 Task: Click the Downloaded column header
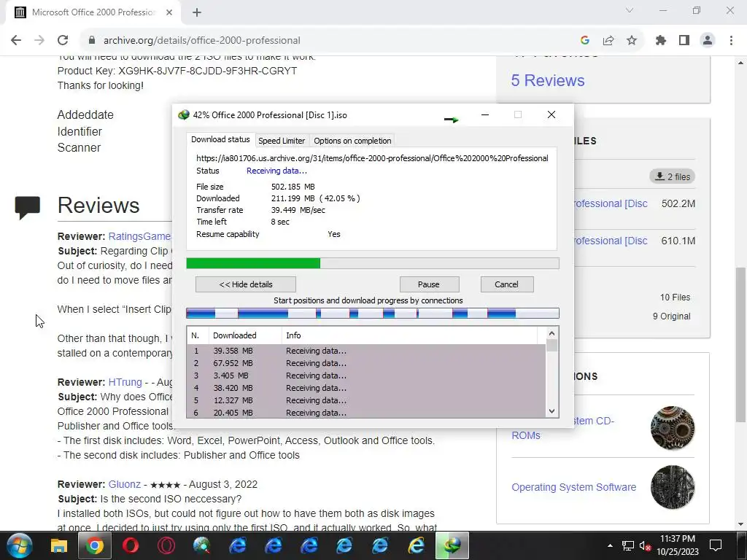pos(245,335)
